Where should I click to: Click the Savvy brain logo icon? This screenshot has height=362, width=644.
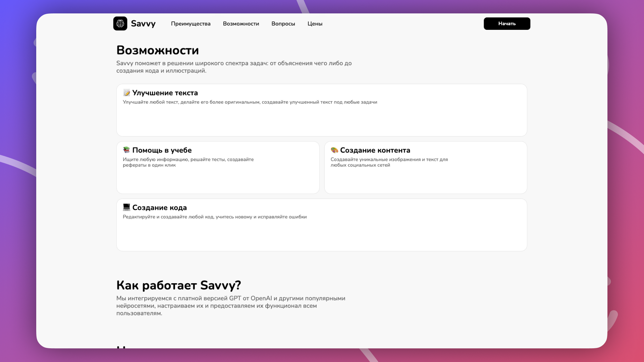pos(120,23)
